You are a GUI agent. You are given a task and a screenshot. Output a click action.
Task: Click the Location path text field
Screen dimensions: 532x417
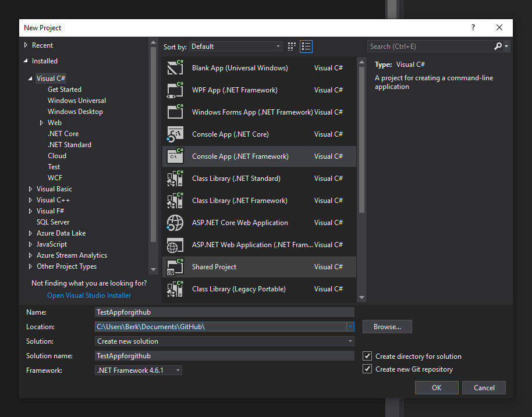221,326
